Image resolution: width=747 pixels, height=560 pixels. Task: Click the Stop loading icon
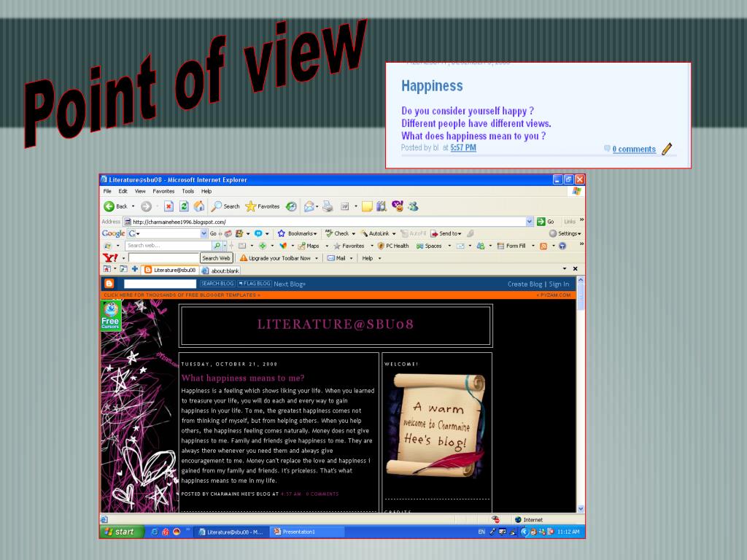pyautogui.click(x=169, y=206)
